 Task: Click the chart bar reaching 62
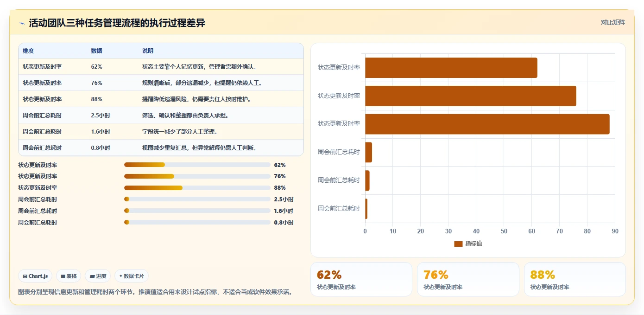[x=451, y=68]
